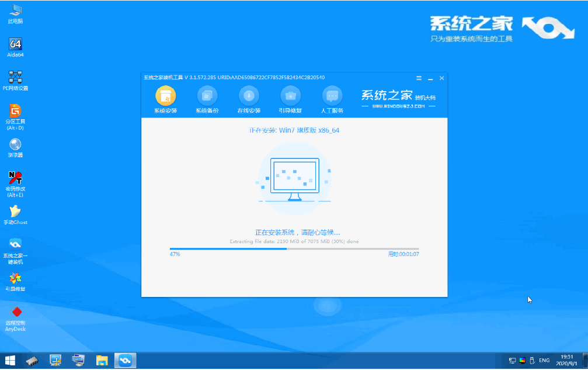Open AnyDesk 远程控制 remote control
Screen dimensions: 588x370
(x=15, y=313)
